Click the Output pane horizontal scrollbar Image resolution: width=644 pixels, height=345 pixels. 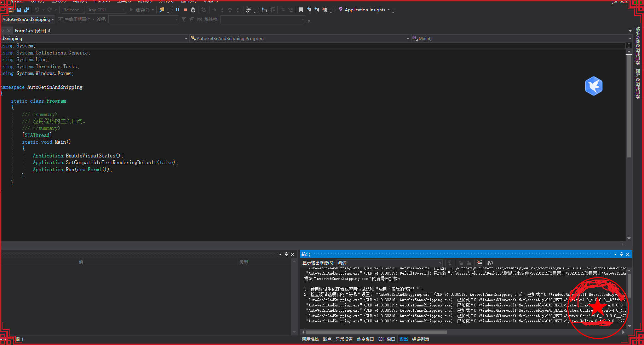coord(376,332)
